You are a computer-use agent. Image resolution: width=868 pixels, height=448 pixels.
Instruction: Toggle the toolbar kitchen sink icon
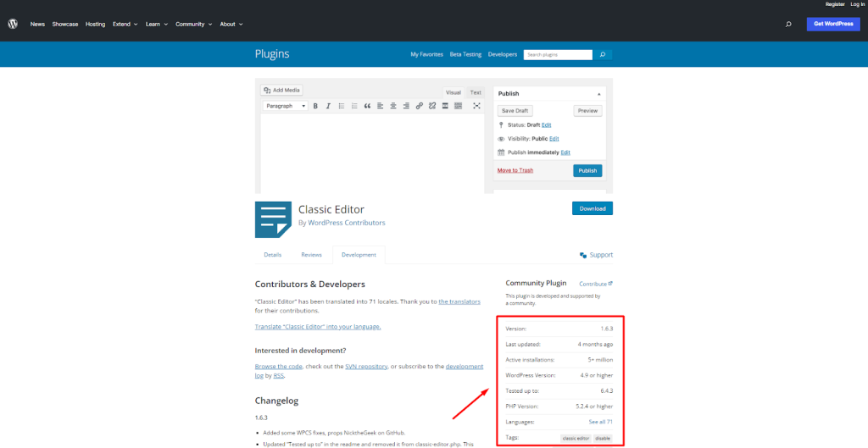458,106
